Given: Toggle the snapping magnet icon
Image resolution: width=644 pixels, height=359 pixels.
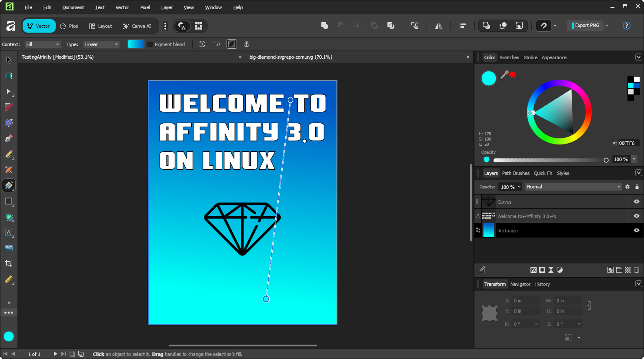Looking at the screenshot, I should coord(543,26).
